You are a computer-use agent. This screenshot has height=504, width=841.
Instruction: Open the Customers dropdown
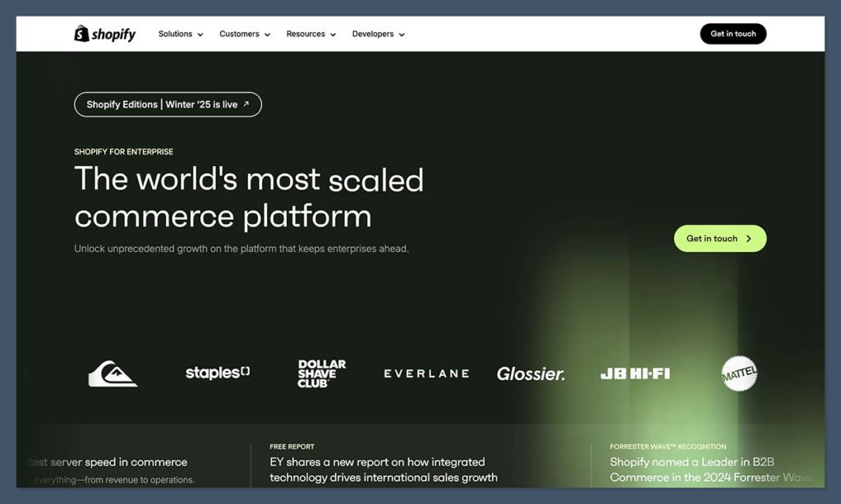pyautogui.click(x=244, y=34)
